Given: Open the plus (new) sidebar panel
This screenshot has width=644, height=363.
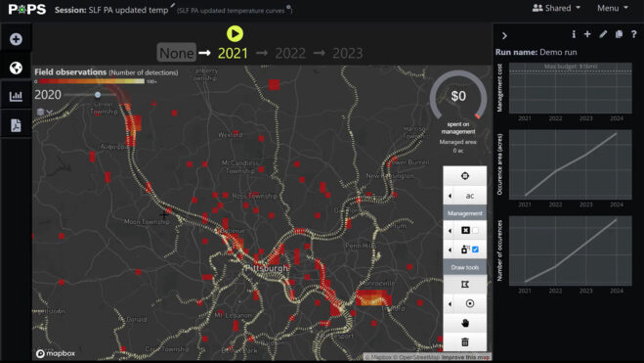Looking at the screenshot, I should (x=16, y=39).
